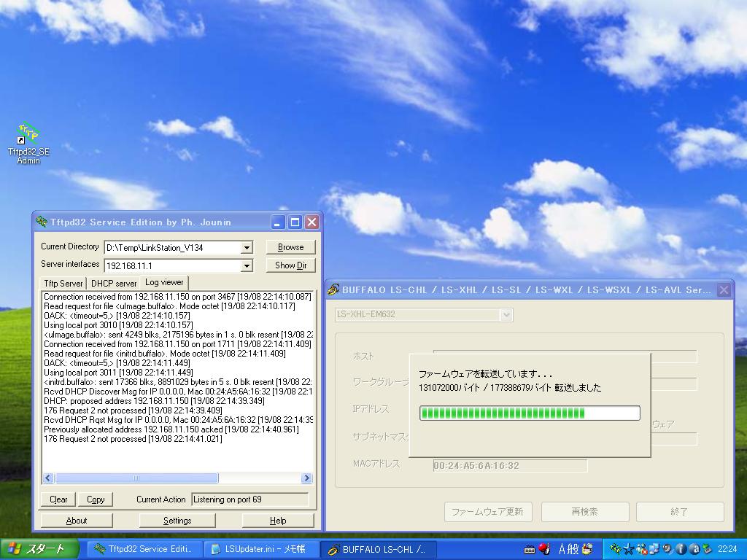Minimize the Tftpd32 window

point(278,222)
